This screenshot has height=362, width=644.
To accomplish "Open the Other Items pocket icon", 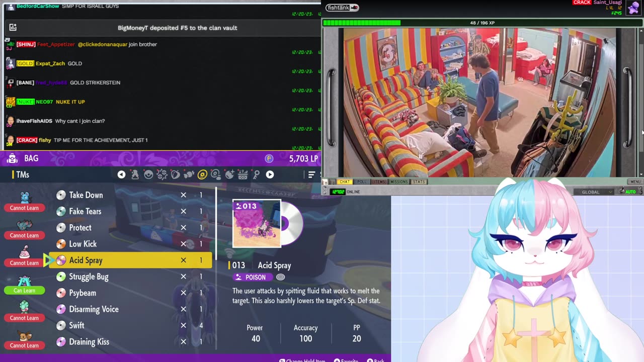I will click(189, 174).
